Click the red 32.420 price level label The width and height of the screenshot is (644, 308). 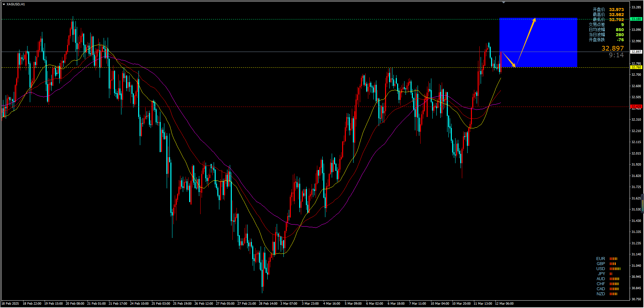tap(636, 107)
